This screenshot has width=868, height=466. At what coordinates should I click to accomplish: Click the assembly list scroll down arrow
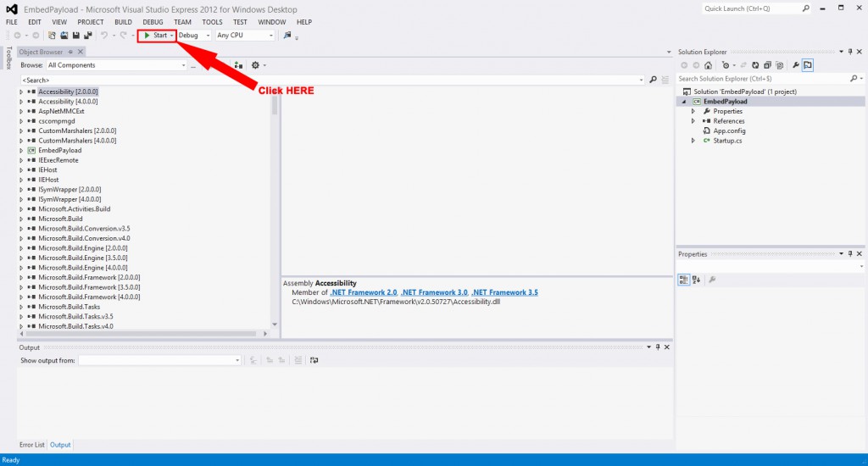275,325
